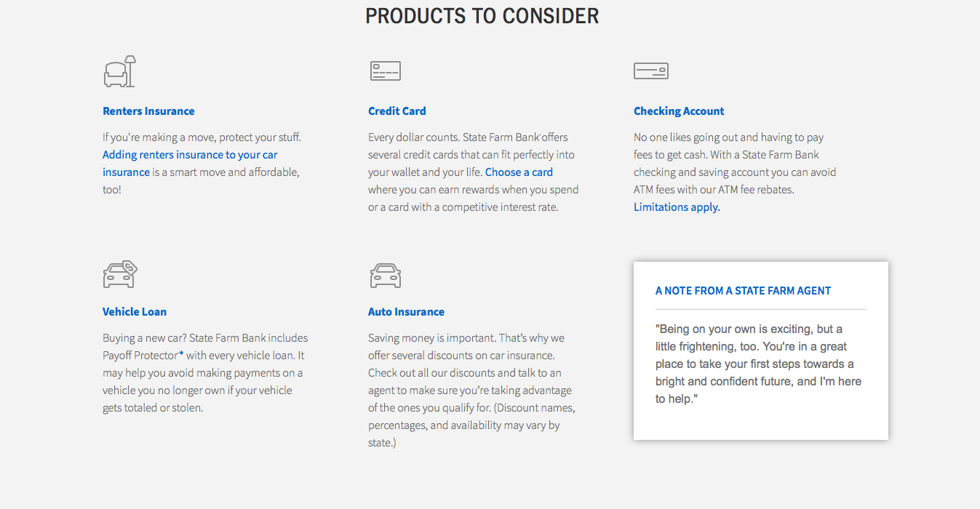This screenshot has width=980, height=509.
Task: Click the renters insurance armchair and lamp icon
Action: click(119, 71)
